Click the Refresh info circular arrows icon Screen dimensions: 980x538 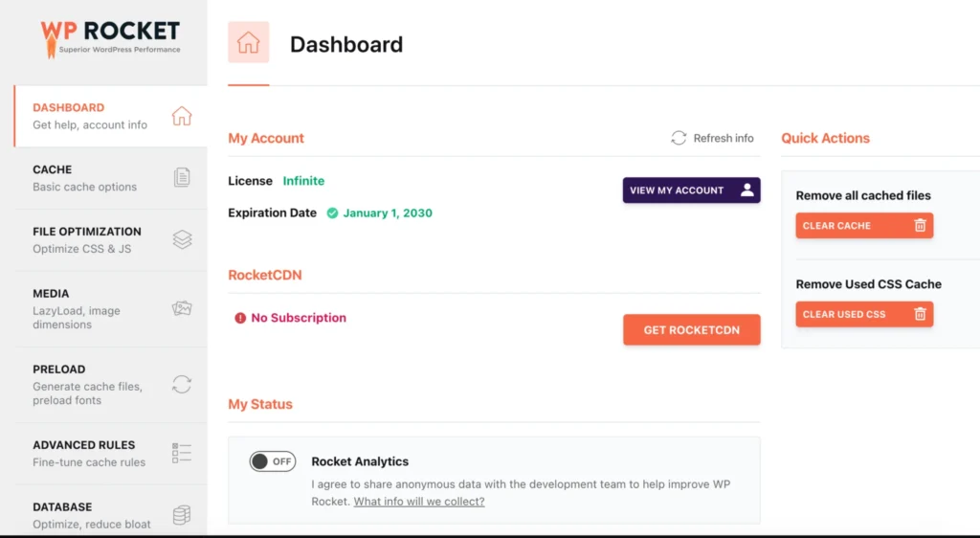coord(679,138)
